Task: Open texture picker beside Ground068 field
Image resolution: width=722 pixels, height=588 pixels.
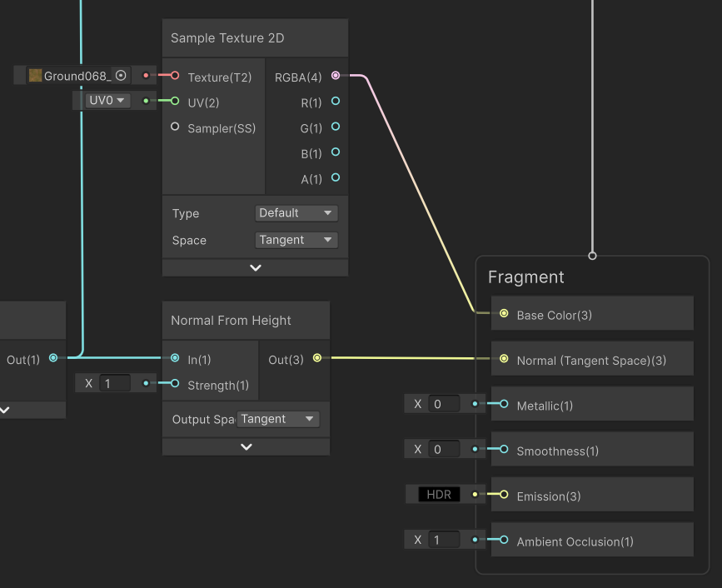Action: point(121,76)
